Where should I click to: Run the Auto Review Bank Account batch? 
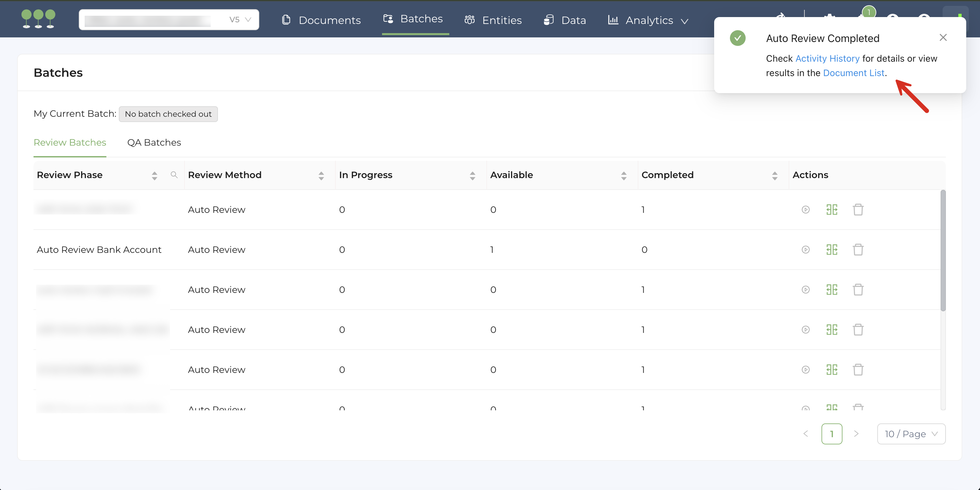pyautogui.click(x=805, y=250)
